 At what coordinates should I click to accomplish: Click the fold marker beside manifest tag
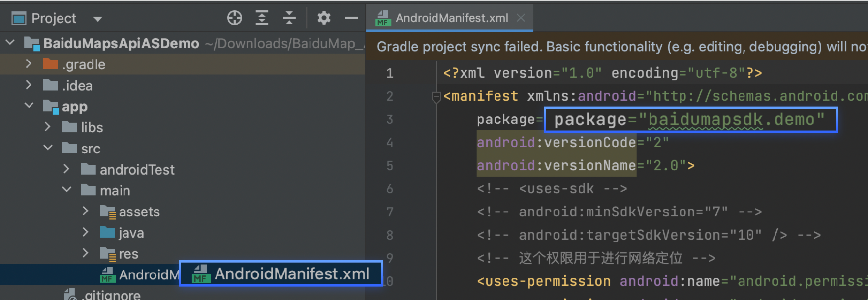pyautogui.click(x=436, y=97)
